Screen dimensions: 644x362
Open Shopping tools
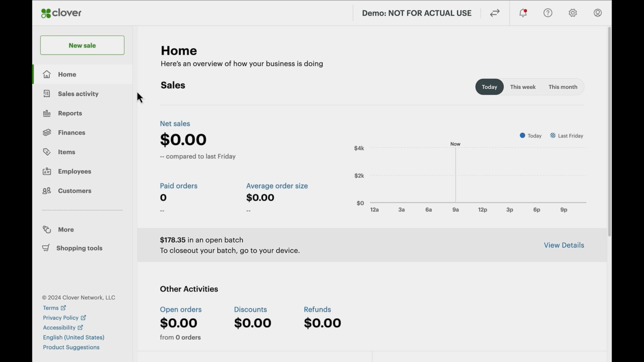[83, 248]
